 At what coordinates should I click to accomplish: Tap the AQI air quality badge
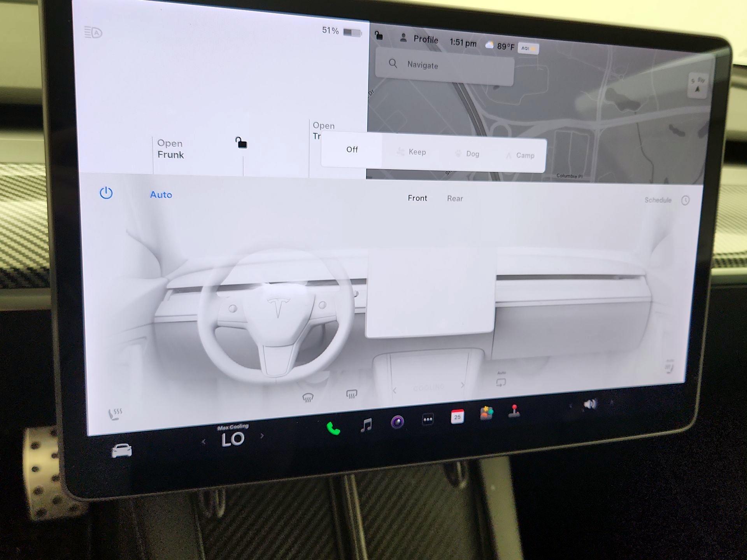[x=528, y=49]
